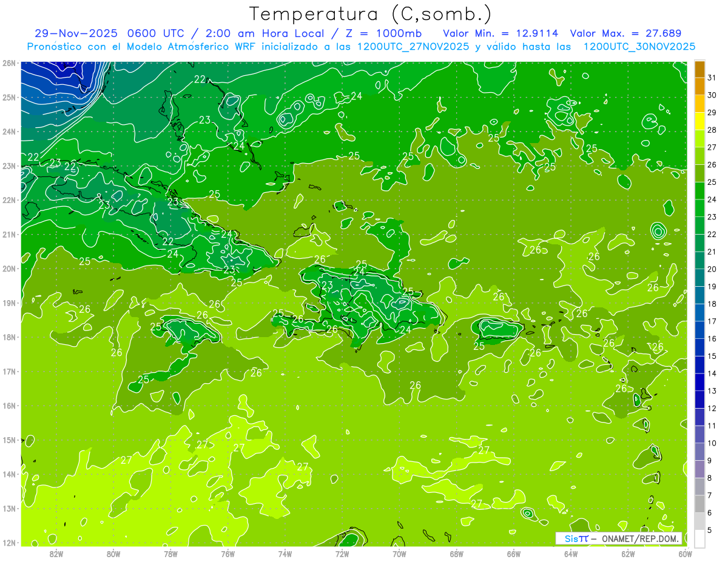The height and width of the screenshot is (562, 728).
Task: Click the longitude axis label 64W
Action: pyautogui.click(x=571, y=554)
